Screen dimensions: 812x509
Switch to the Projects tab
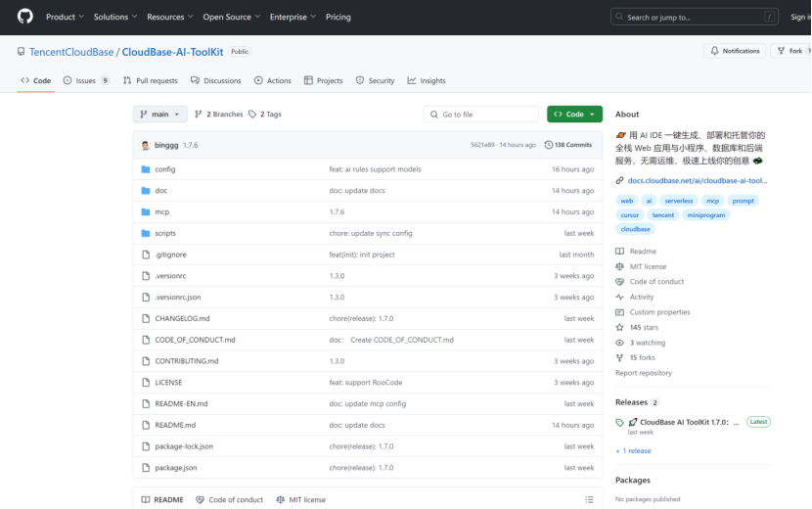[x=323, y=81]
